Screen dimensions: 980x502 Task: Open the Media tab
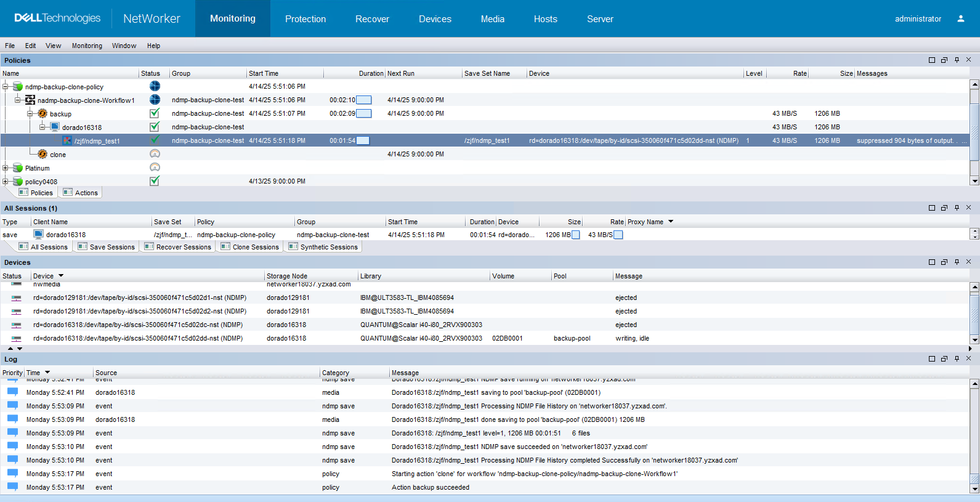pyautogui.click(x=493, y=18)
